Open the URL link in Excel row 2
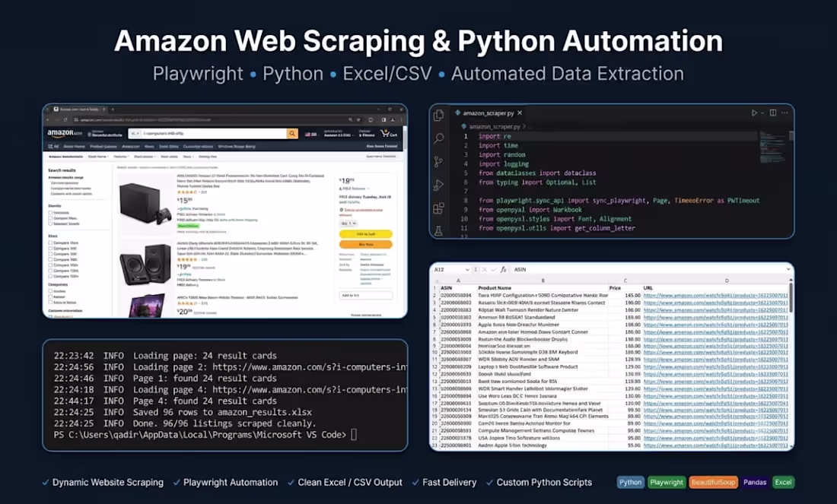 [x=715, y=295]
